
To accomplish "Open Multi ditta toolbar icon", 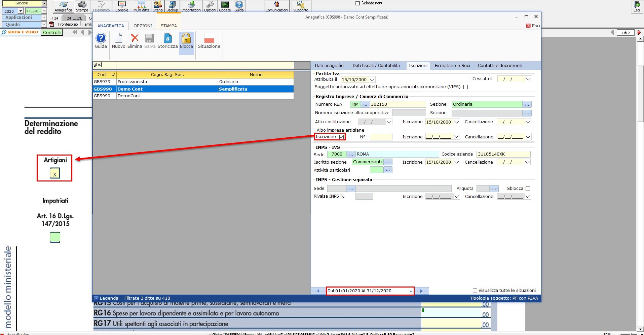I will tap(141, 6).
